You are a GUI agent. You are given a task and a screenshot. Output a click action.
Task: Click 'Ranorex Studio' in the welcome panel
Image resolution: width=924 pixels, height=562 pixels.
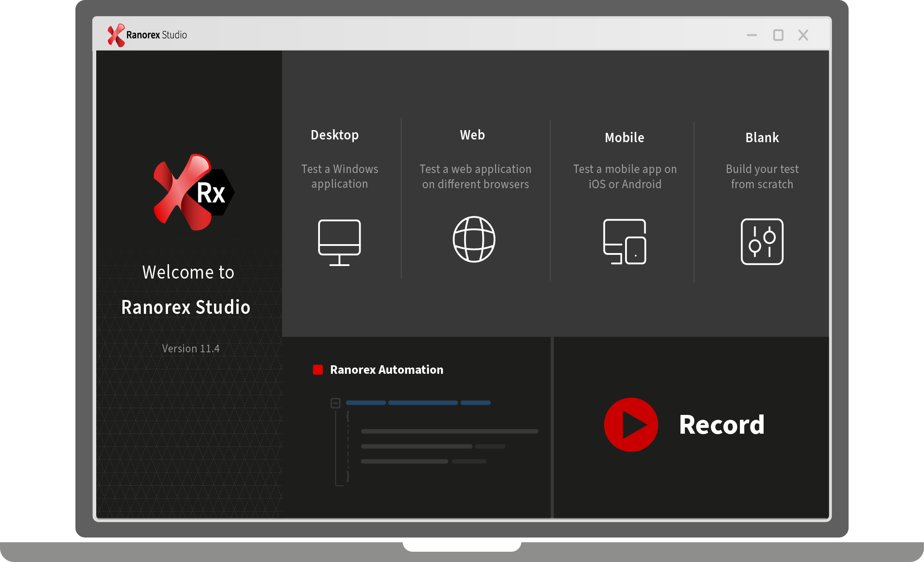click(186, 307)
